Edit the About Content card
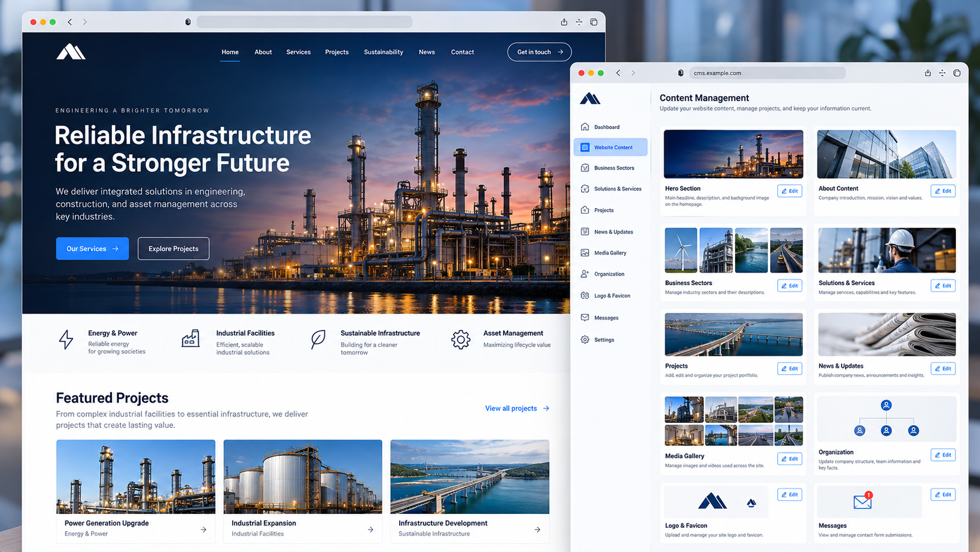Screen dimensions: 980x552 (943, 191)
